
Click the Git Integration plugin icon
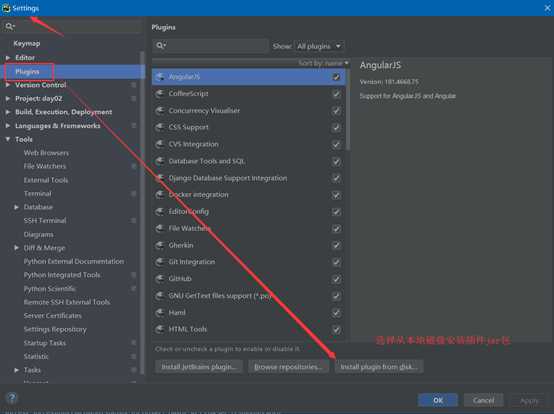tap(160, 262)
